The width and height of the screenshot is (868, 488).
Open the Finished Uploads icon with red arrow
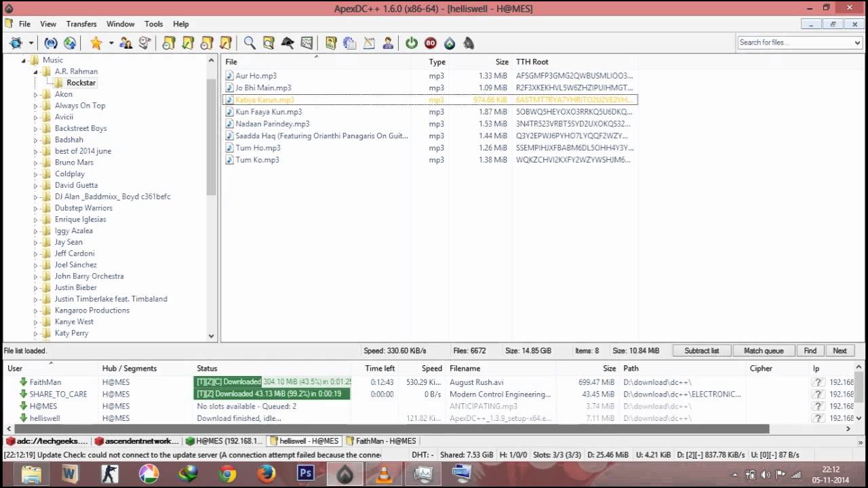click(226, 43)
